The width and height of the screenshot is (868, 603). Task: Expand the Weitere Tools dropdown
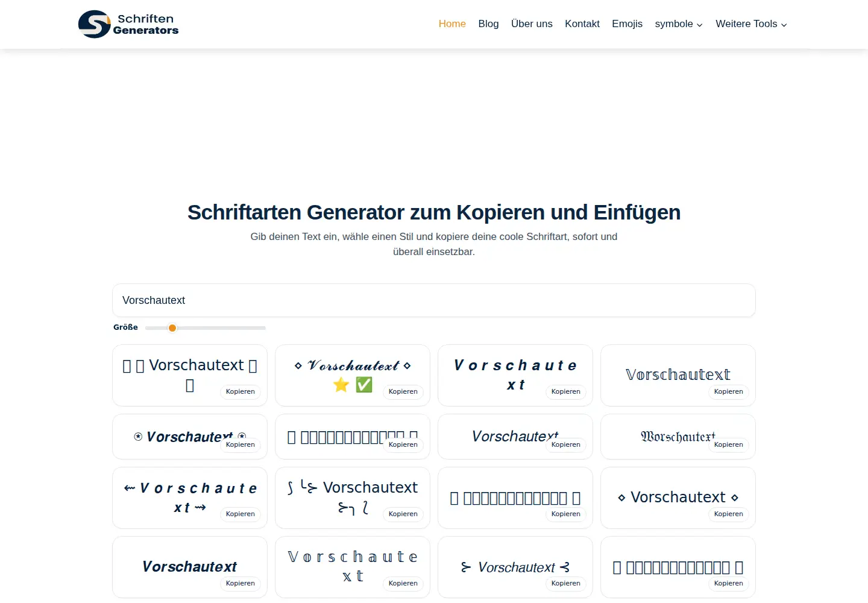[751, 24]
